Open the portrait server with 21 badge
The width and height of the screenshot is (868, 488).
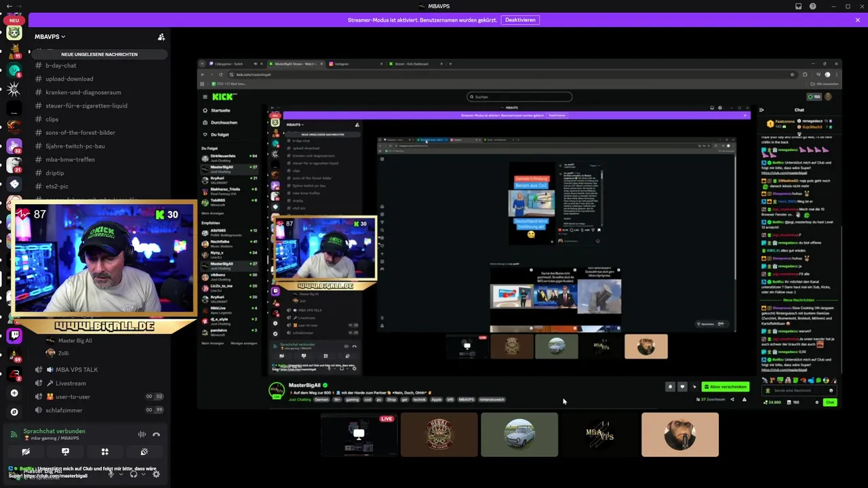[14, 165]
